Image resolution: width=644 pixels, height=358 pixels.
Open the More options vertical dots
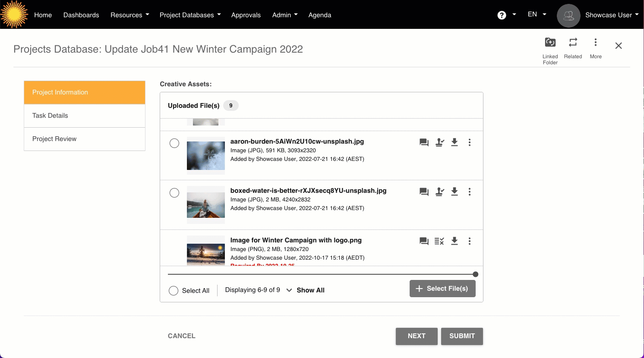[595, 43]
